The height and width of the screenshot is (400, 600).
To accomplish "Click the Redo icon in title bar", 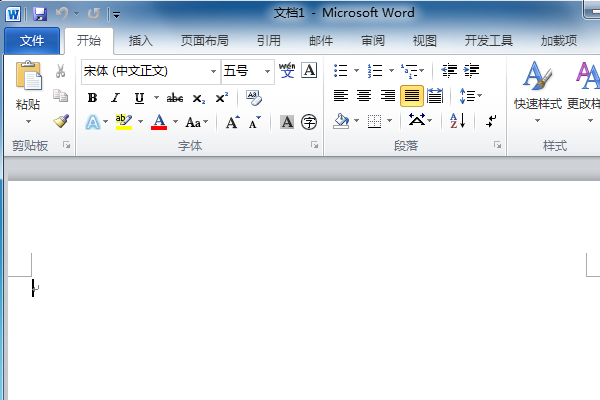I will 93,14.
